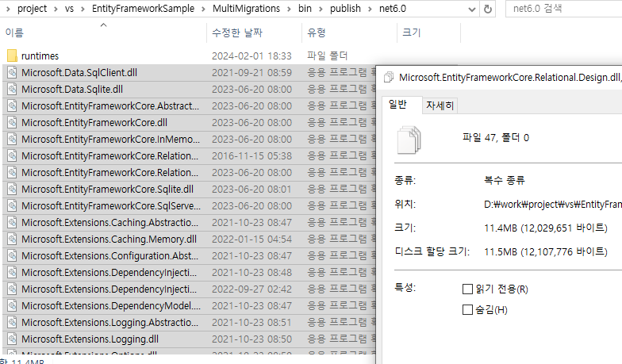The image size is (622, 364).
Task: Toggle the 숨김(H) checkbox
Action: click(x=468, y=309)
